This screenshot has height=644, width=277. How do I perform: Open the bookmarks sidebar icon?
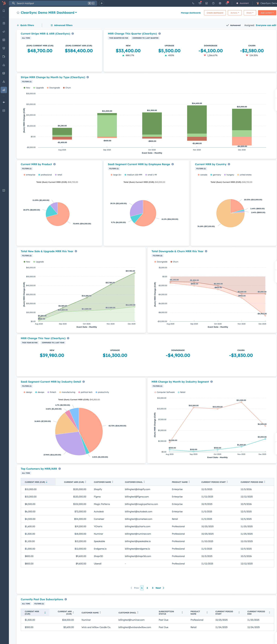tap(4, 11)
